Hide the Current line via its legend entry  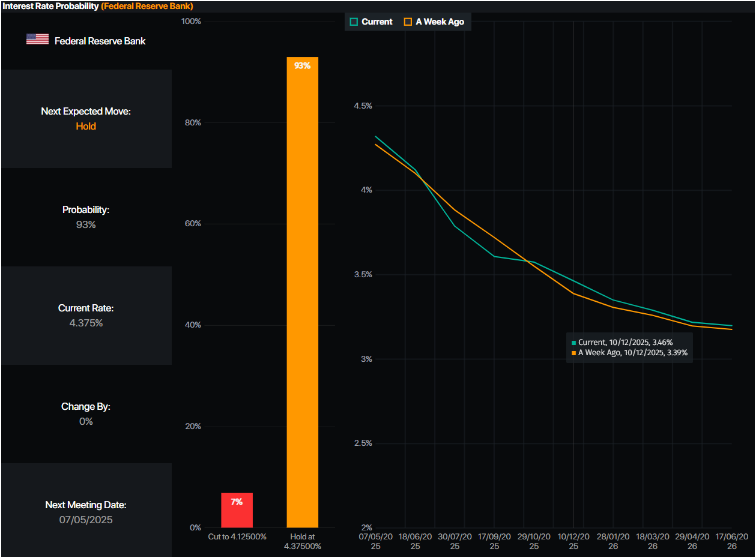pos(371,21)
